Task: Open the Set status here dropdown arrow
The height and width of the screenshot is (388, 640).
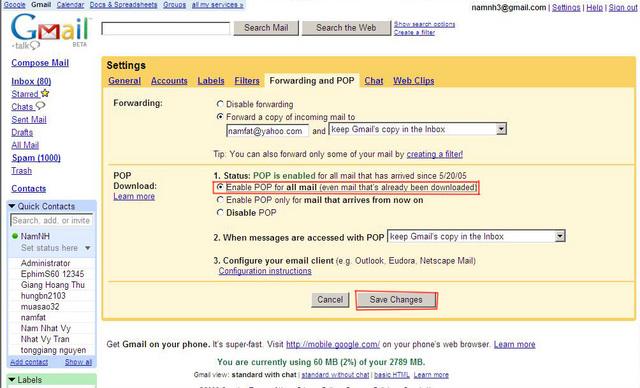Action: 87,248
